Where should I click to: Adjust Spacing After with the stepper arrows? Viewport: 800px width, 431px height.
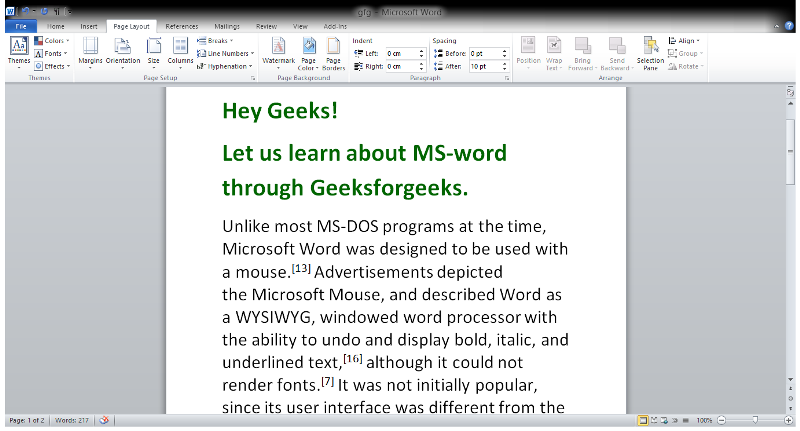tap(505, 66)
